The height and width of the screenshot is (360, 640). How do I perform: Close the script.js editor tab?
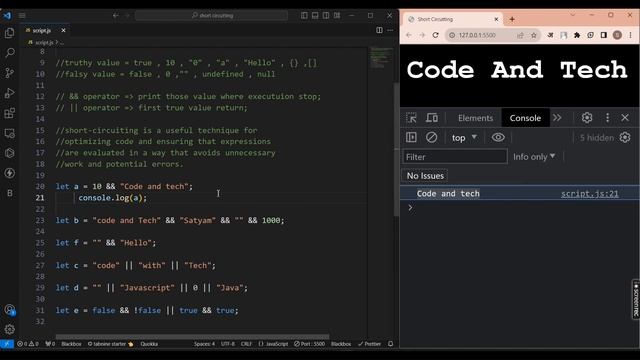(63, 30)
